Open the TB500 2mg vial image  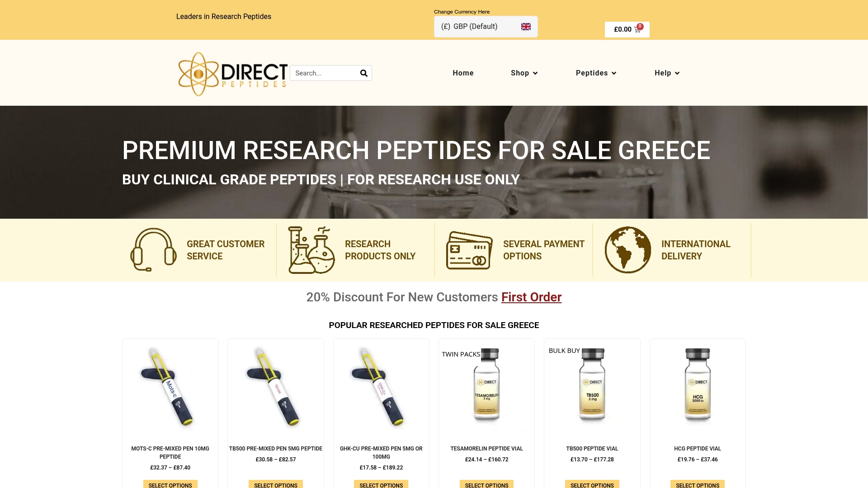(x=592, y=387)
